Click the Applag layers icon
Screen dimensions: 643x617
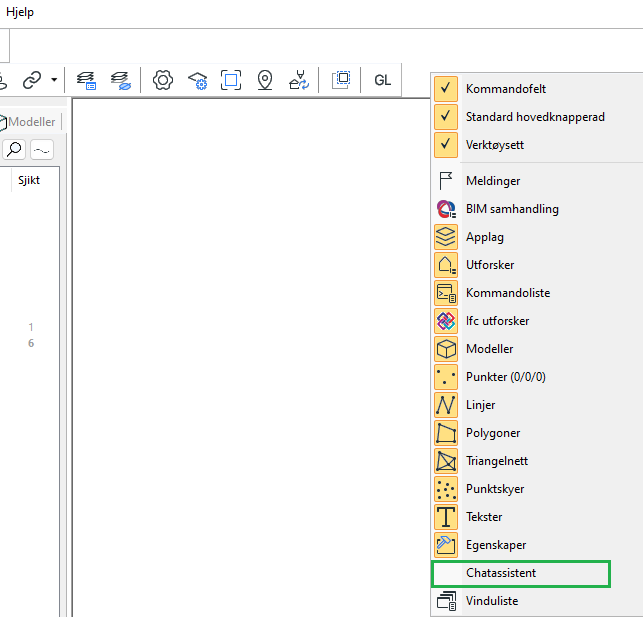pyautogui.click(x=446, y=237)
